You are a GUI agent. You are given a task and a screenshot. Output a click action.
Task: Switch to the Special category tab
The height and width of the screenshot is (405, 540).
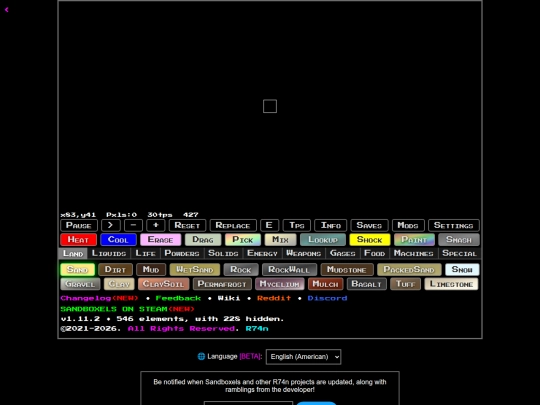(x=459, y=253)
